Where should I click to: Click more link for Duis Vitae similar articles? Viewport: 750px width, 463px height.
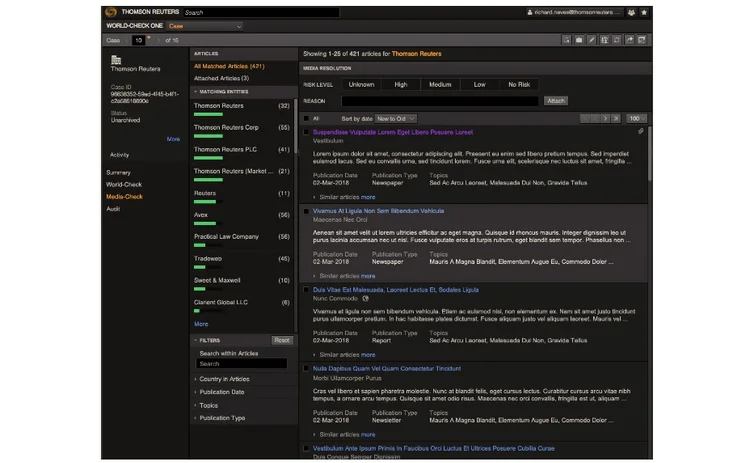[368, 355]
